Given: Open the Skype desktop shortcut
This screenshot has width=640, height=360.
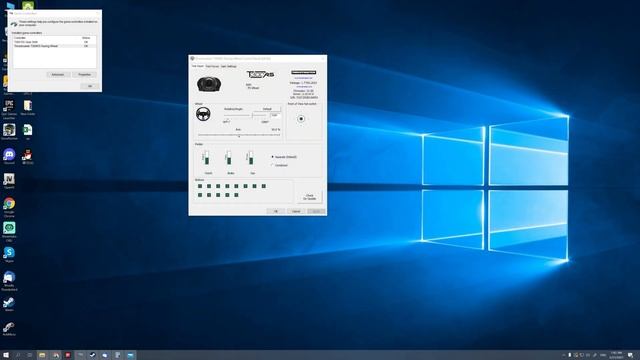Looking at the screenshot, I should (x=9, y=253).
